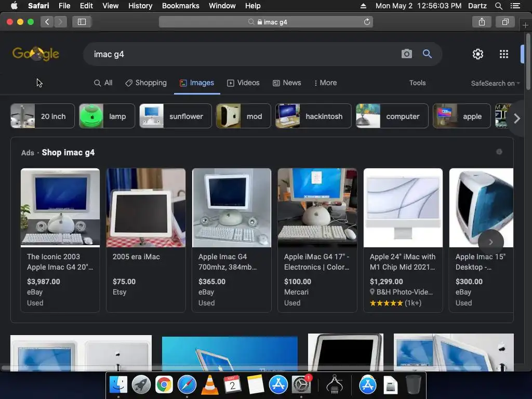The image size is (532, 399).
Task: Click the clock showing Mon May 2
Action: (x=418, y=6)
